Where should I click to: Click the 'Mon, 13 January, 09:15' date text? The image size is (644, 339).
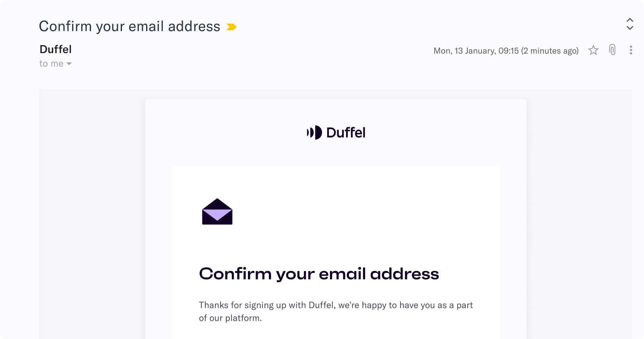click(x=476, y=51)
